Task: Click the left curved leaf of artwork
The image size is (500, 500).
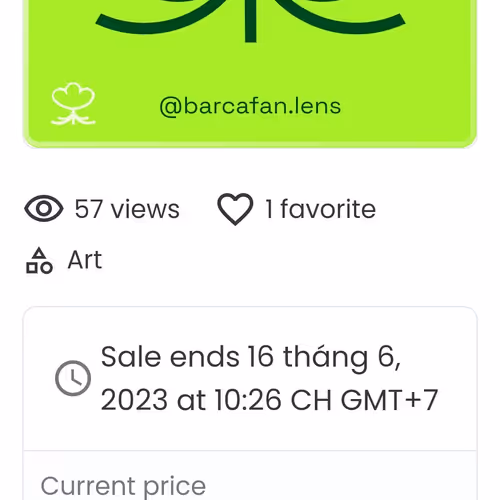Action: pos(160,18)
